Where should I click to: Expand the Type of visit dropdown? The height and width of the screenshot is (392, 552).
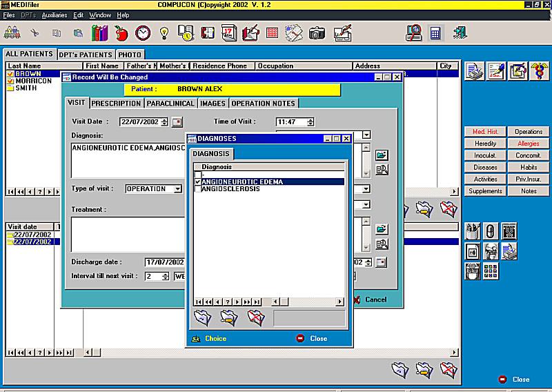[178, 189]
